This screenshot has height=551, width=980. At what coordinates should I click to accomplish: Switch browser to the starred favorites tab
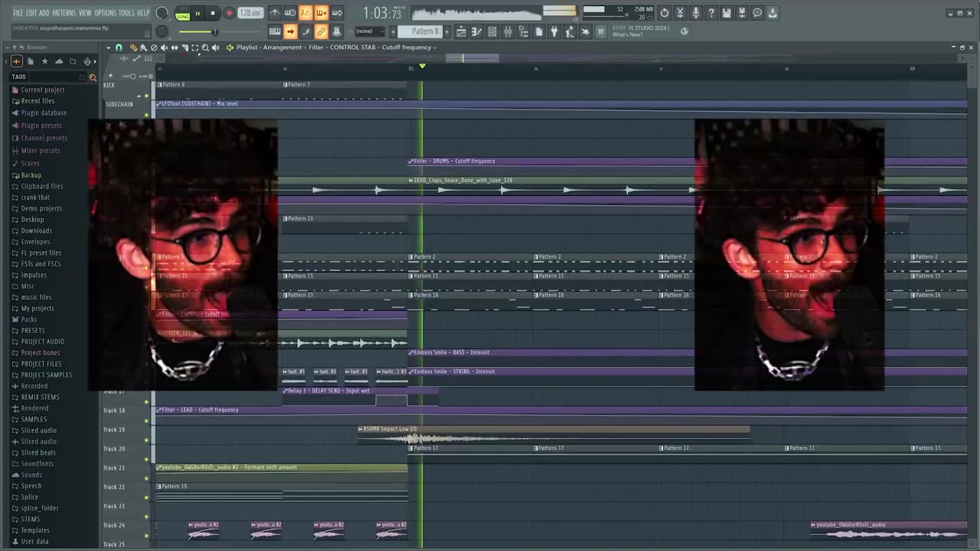[44, 61]
